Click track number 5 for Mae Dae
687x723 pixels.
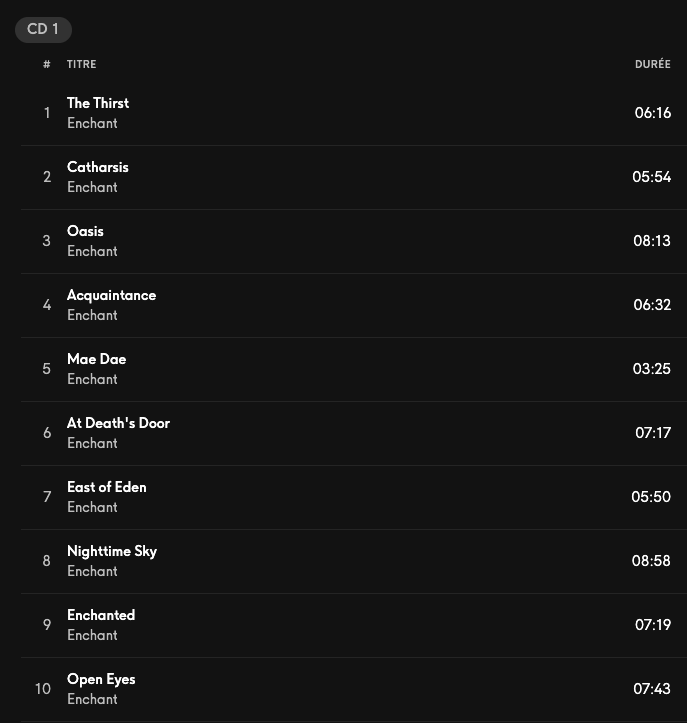click(x=46, y=369)
